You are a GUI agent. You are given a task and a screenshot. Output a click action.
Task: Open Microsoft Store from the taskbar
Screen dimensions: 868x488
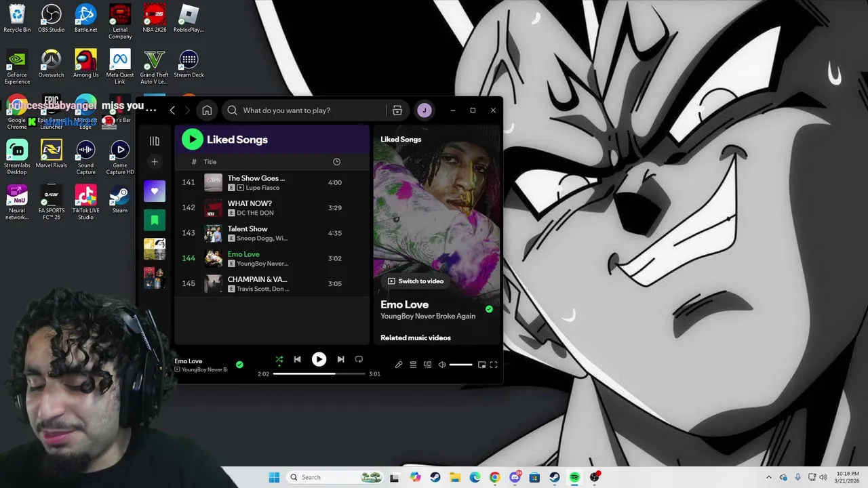point(534,477)
